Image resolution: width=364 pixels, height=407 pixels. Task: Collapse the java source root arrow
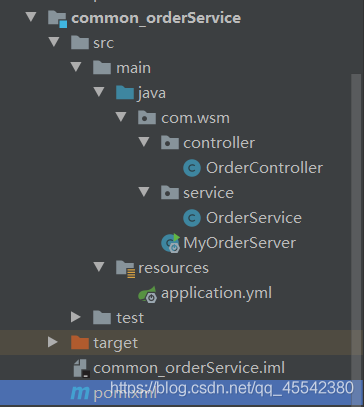(99, 92)
